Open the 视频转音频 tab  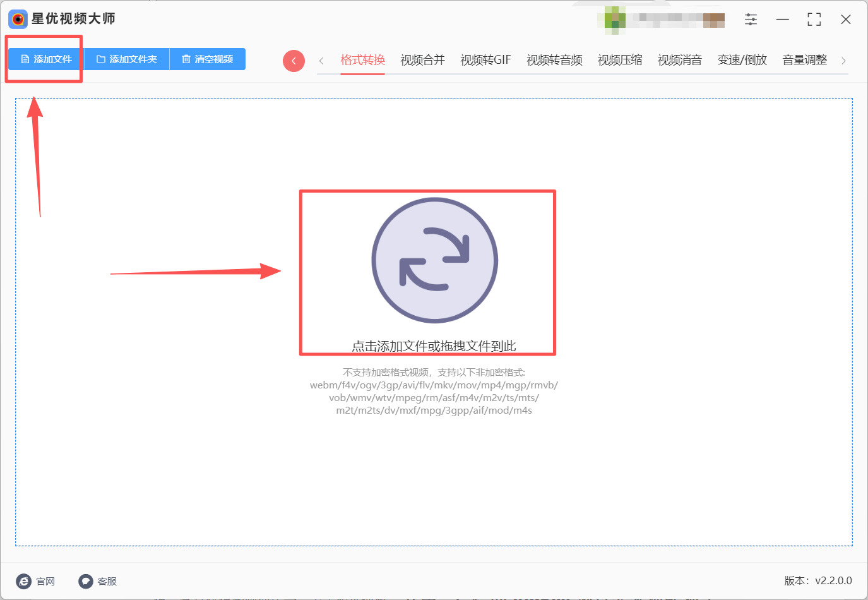click(554, 60)
